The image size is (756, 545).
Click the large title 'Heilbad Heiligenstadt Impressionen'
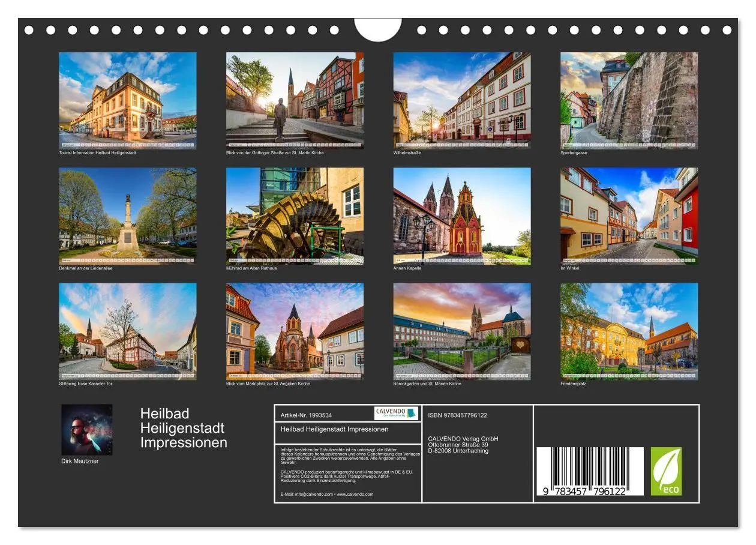(184, 428)
